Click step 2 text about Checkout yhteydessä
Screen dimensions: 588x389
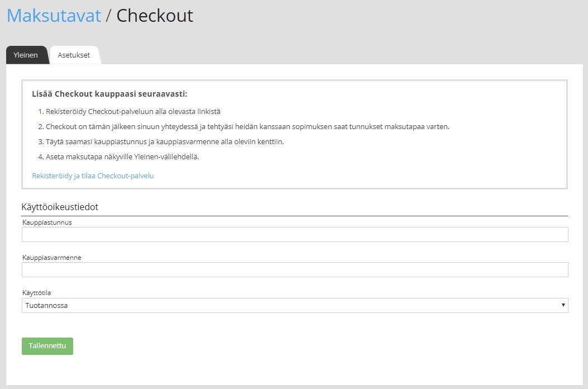(247, 126)
